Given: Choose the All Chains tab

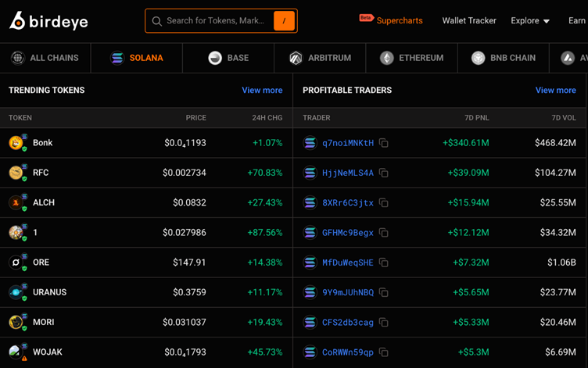Looking at the screenshot, I should coord(45,58).
